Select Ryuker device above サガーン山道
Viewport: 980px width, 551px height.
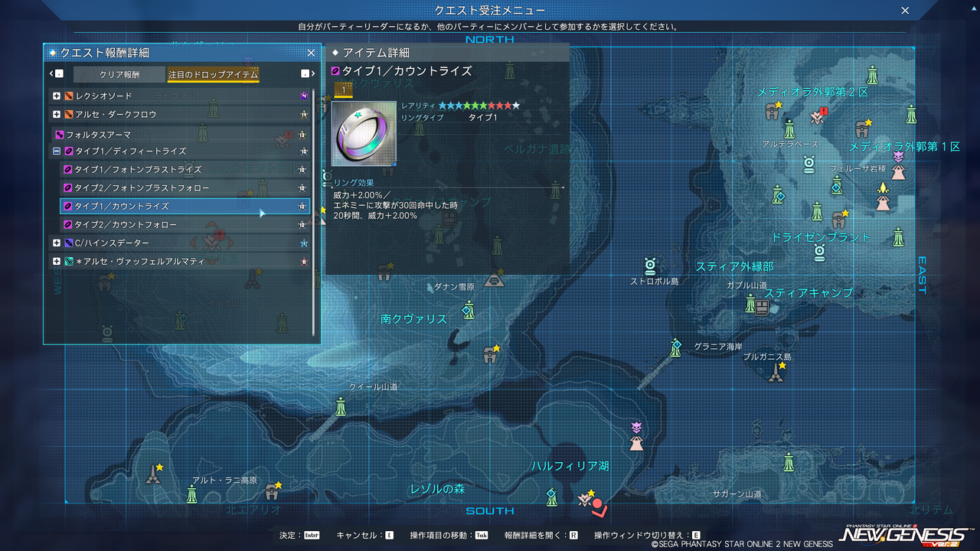tap(789, 462)
